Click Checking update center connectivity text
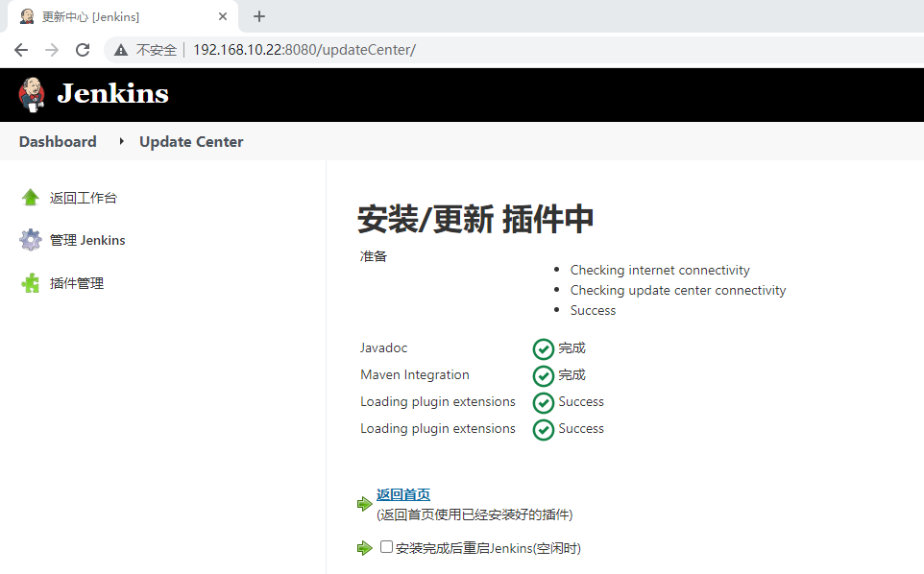The height and width of the screenshot is (574, 924). point(678,290)
